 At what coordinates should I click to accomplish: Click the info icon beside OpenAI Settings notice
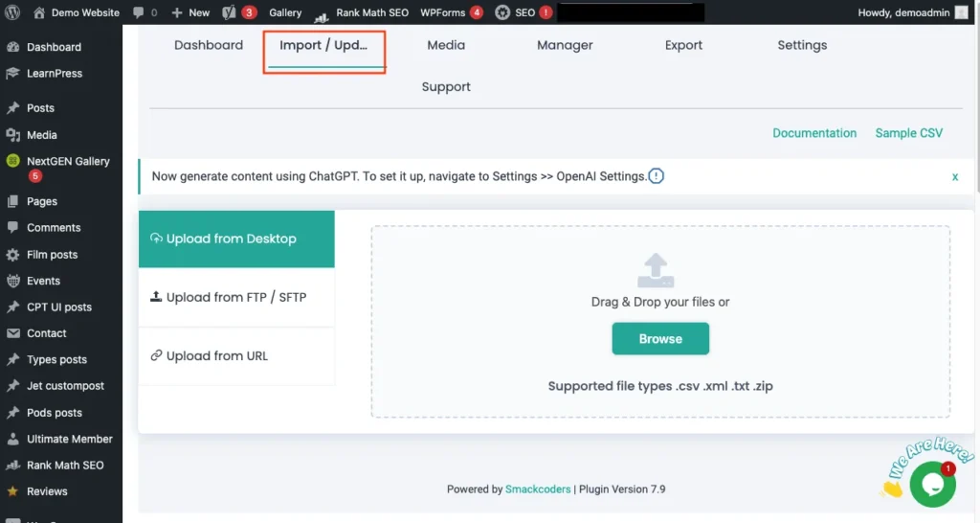(x=656, y=176)
